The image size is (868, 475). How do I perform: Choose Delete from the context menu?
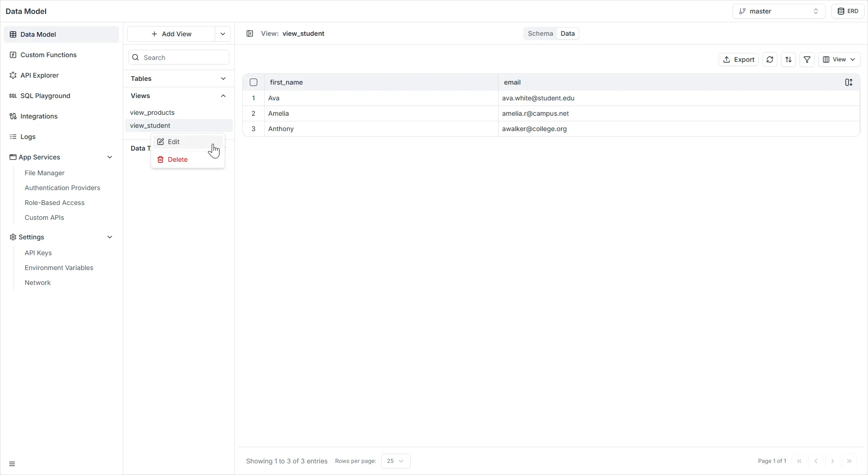click(x=177, y=159)
